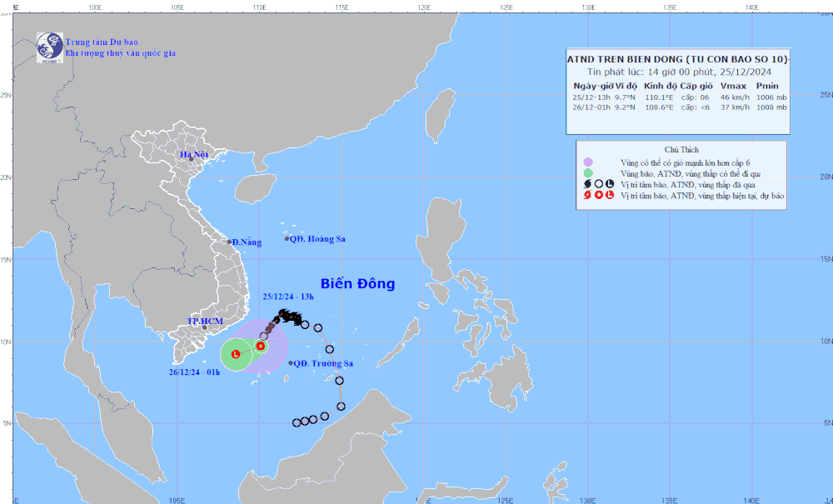Click the 26/12/24 - 01h time label

(192, 372)
